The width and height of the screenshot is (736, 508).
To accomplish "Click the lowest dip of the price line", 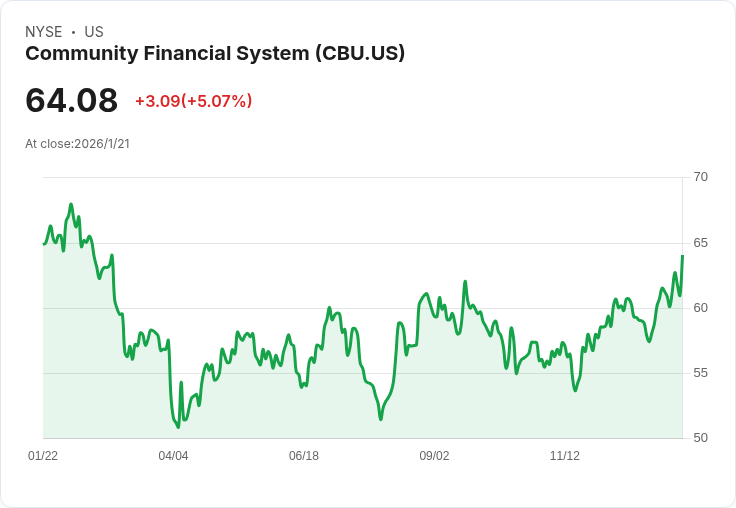I will pos(178,427).
